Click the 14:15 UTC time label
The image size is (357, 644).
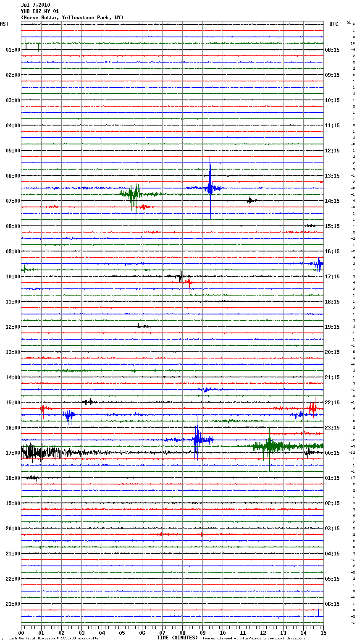332,201
